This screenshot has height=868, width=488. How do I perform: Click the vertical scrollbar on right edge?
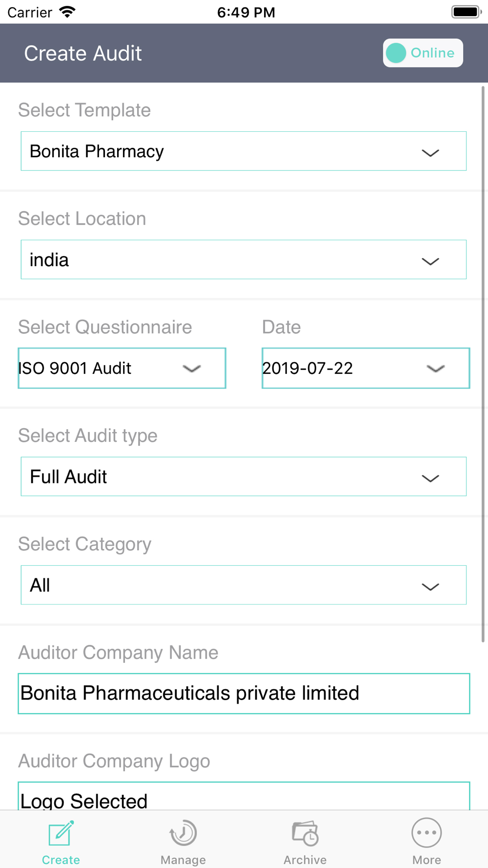coord(483,364)
